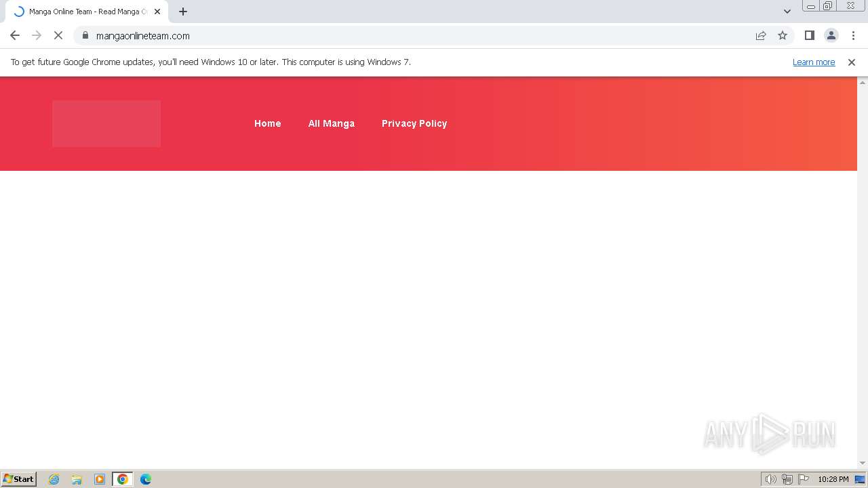Viewport: 868px width, 488px height.
Task: Restore down the Chrome window
Action: click(x=828, y=6)
